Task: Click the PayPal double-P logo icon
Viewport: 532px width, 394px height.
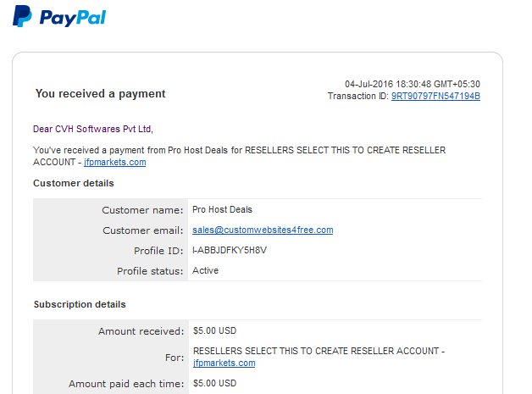Action: coord(22,16)
